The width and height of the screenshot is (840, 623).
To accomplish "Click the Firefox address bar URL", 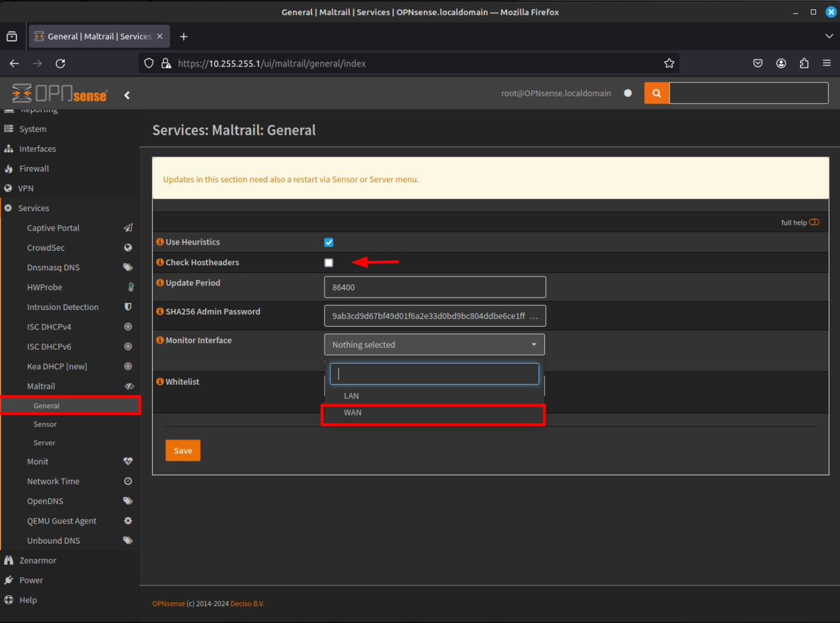I will pos(272,64).
